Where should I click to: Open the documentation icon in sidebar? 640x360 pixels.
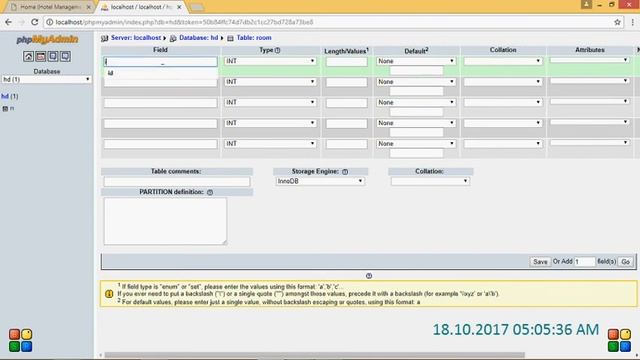(65, 56)
